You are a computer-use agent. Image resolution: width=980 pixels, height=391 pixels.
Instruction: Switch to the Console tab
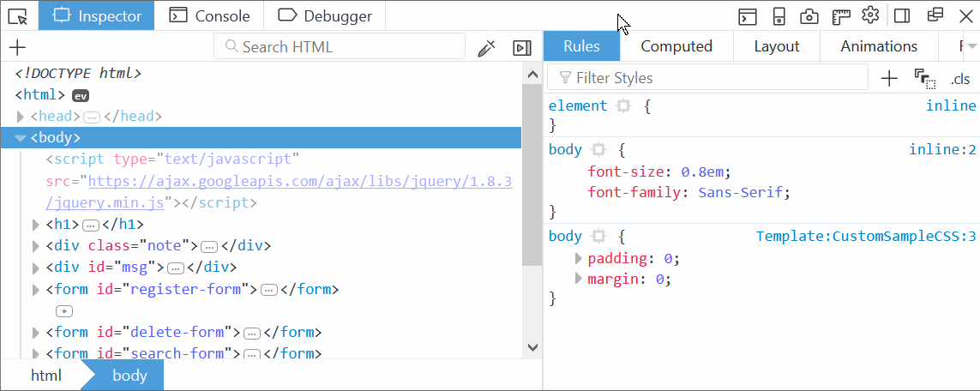pos(209,15)
